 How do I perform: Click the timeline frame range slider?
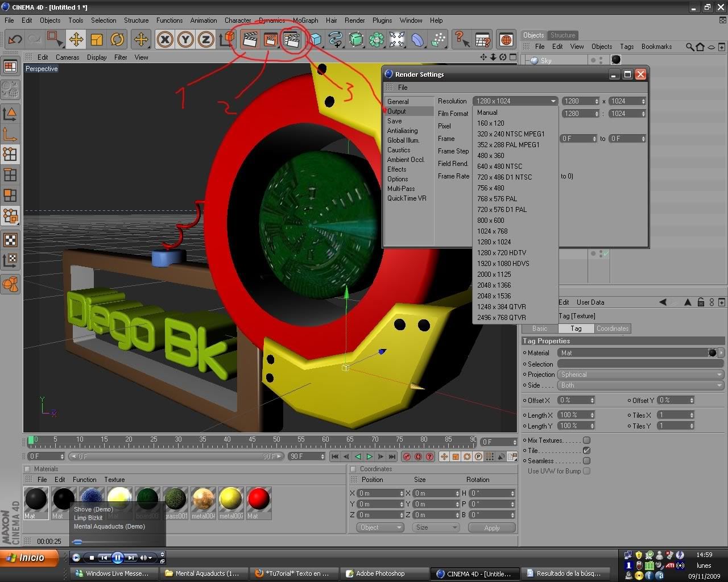point(176,456)
